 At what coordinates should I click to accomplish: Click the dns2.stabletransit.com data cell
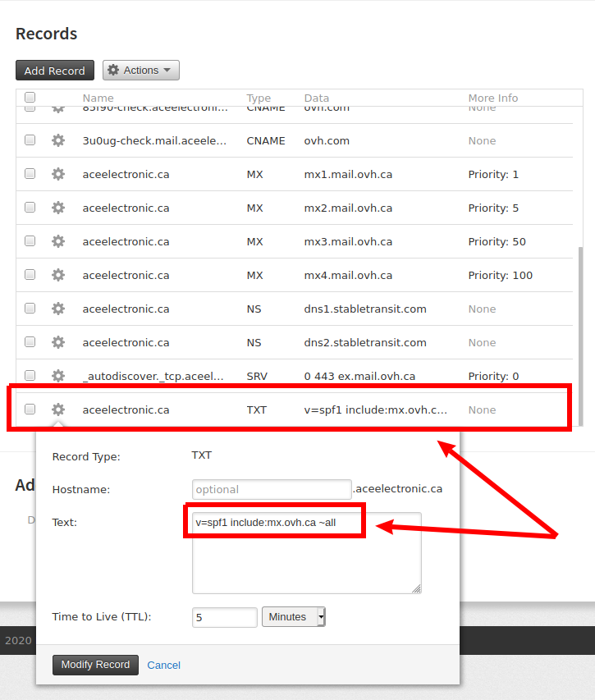click(365, 342)
